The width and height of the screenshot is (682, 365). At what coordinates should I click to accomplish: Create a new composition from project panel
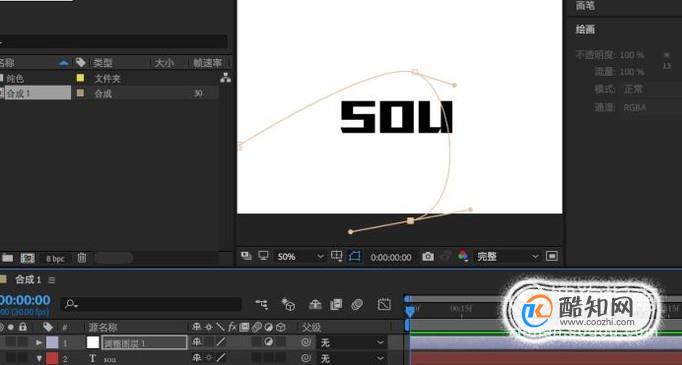tap(27, 258)
